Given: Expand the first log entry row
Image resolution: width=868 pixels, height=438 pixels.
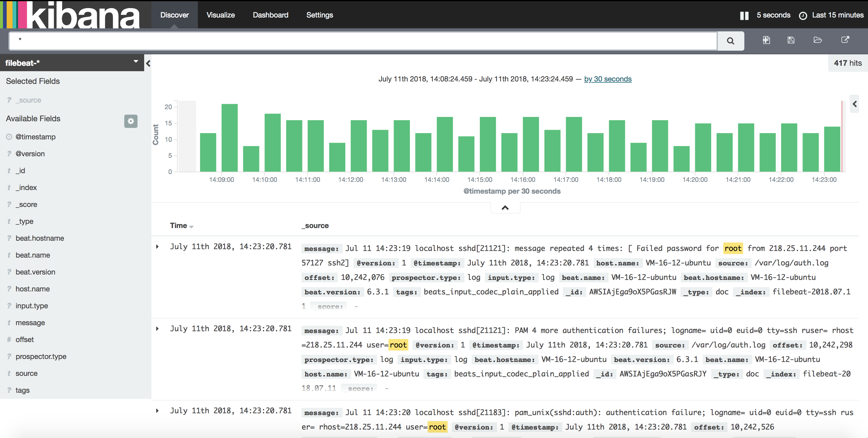Looking at the screenshot, I should 157,247.
